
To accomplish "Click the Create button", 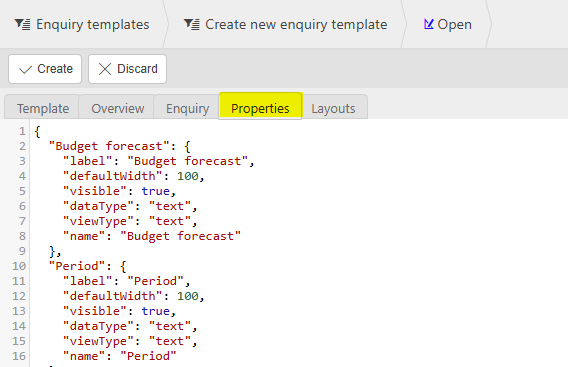I will tap(45, 69).
